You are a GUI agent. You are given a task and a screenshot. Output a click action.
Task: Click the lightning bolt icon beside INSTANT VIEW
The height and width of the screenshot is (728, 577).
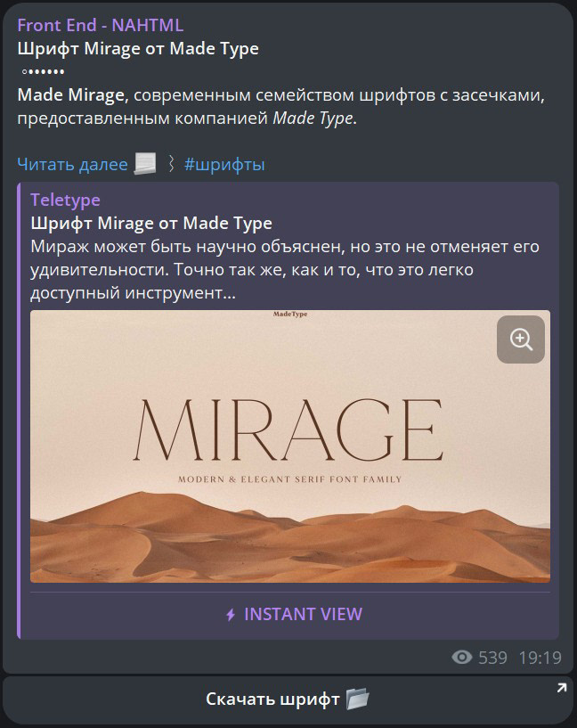pos(231,615)
